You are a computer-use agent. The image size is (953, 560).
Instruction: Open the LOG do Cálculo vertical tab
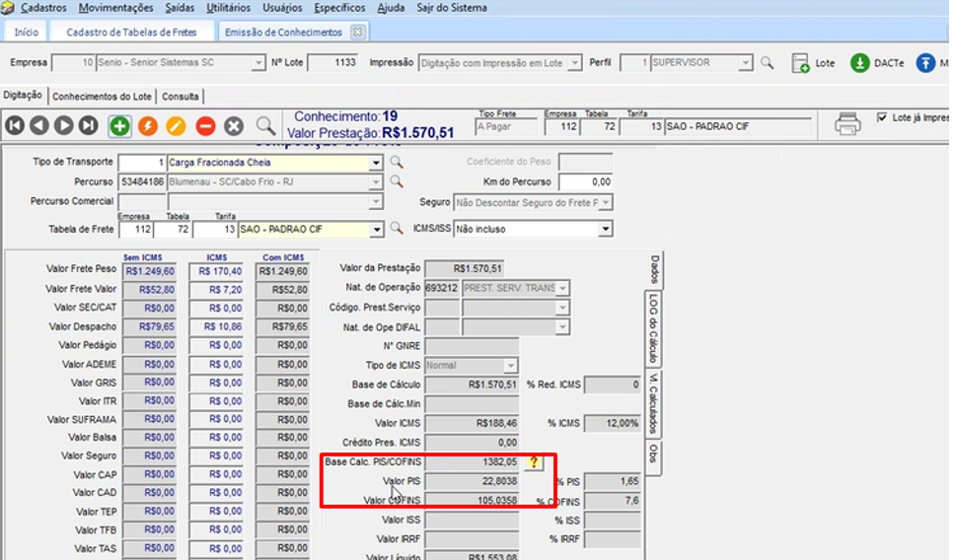click(x=653, y=327)
